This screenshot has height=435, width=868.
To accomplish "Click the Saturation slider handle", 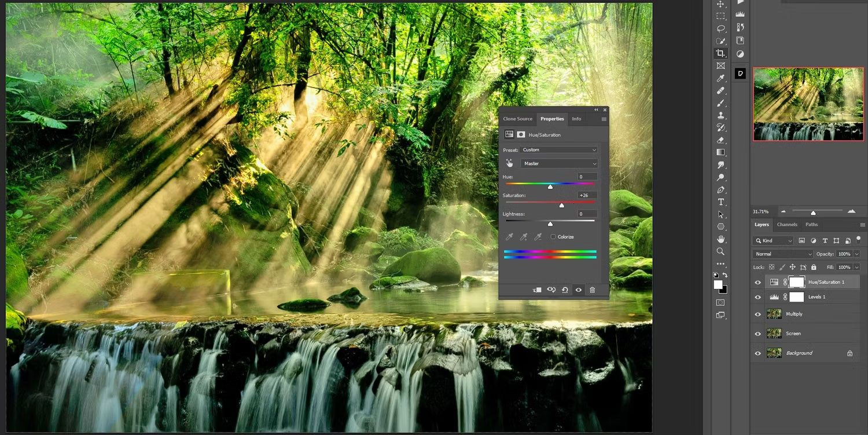I will point(561,206).
